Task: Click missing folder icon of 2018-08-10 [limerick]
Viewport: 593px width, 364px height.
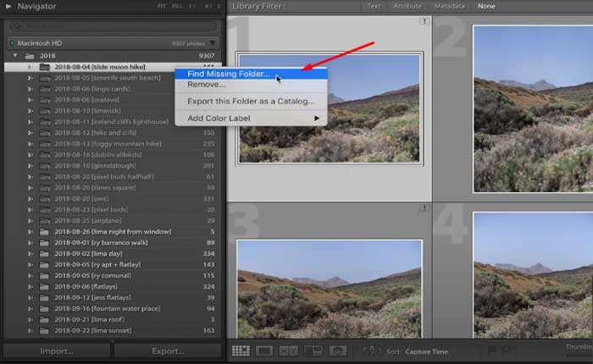Action: point(45,111)
